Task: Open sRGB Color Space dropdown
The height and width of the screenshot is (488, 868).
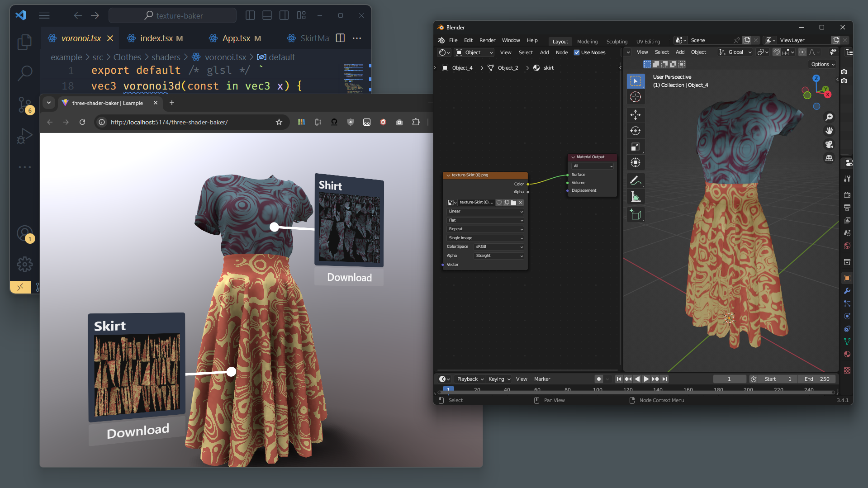Action: coord(499,246)
